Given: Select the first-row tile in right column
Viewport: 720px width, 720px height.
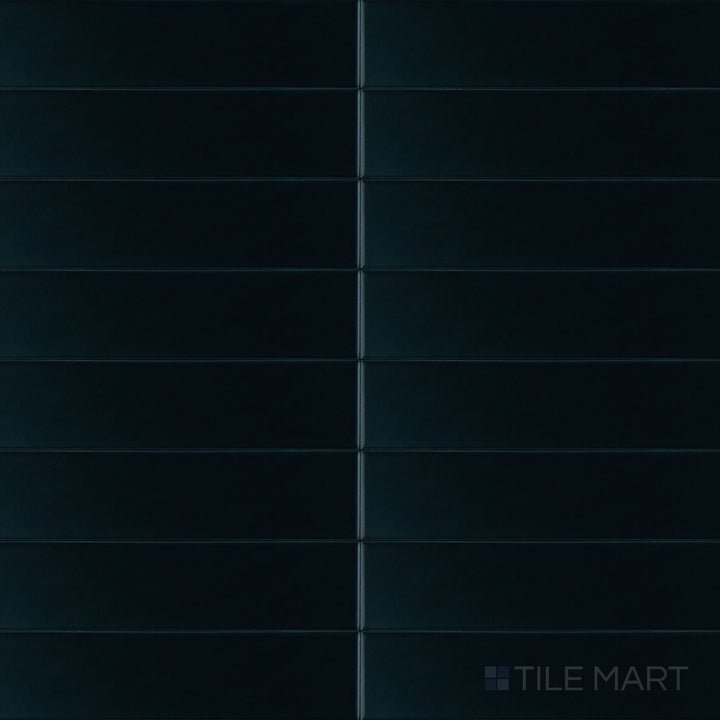Looking at the screenshot, I should point(542,44).
